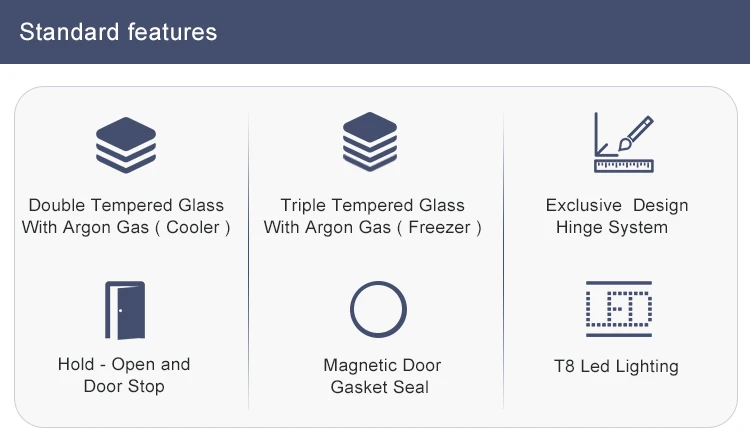Click the ruler in the design icon
The width and height of the screenshot is (750, 446).
tap(624, 166)
